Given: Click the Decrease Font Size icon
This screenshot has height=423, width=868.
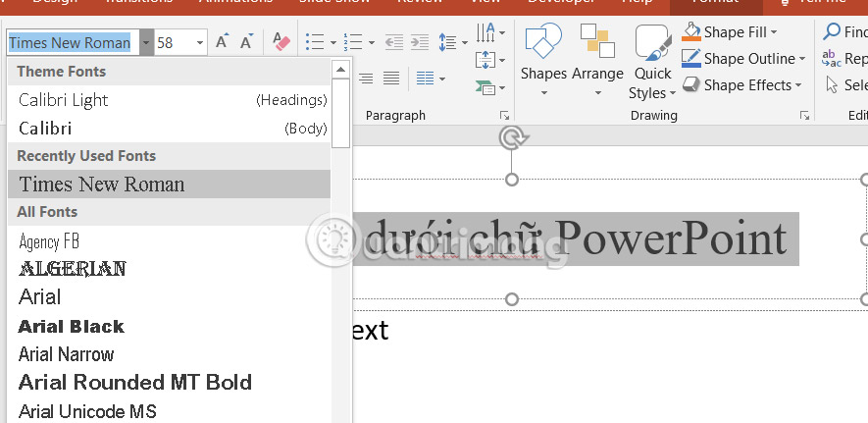Looking at the screenshot, I should pos(246,42).
